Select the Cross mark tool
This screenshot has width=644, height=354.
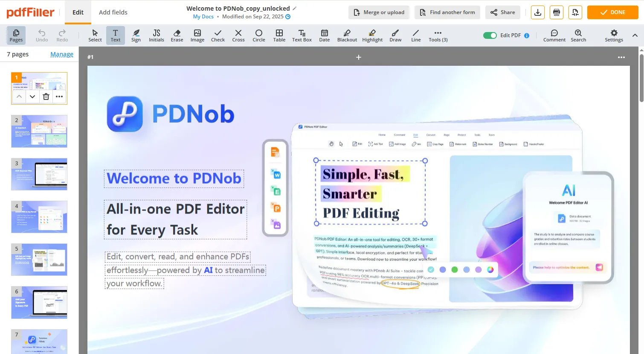tap(238, 35)
